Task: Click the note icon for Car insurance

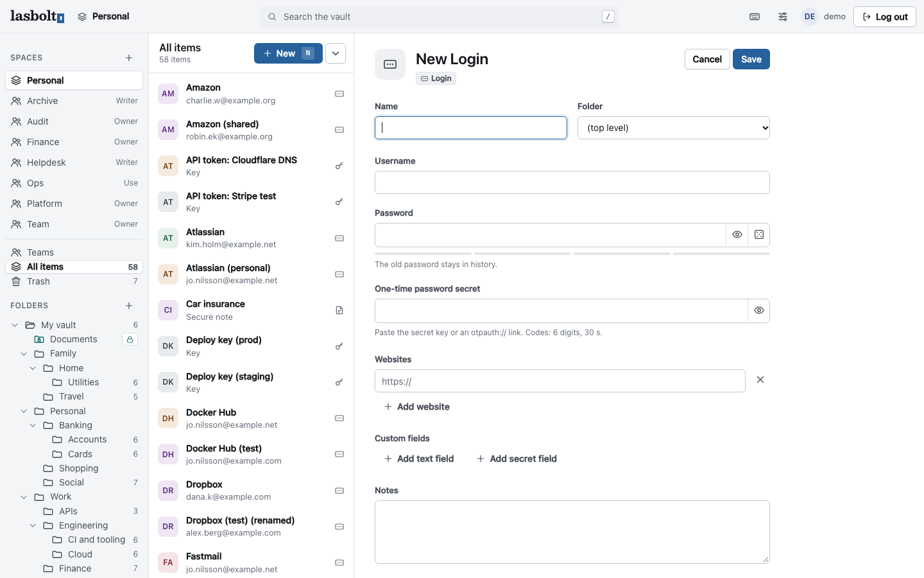Action: (339, 310)
